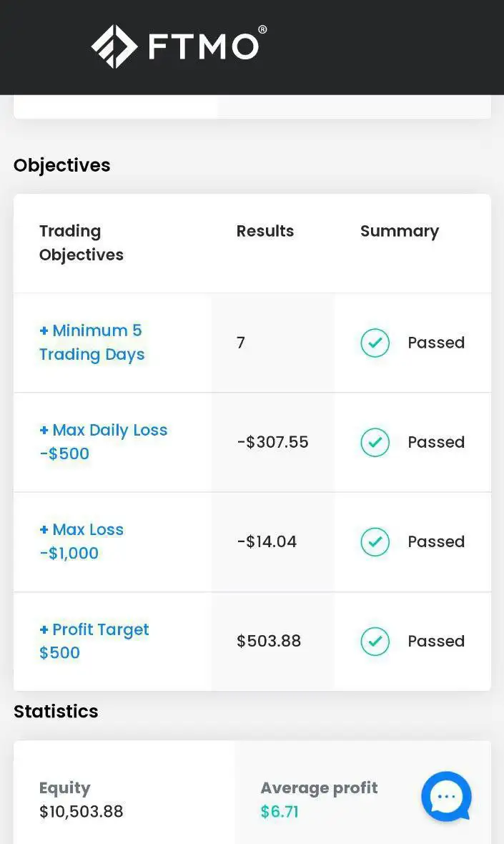Expand Max Daily Loss -$500 objective
The height and width of the screenshot is (844, 504).
(x=103, y=441)
